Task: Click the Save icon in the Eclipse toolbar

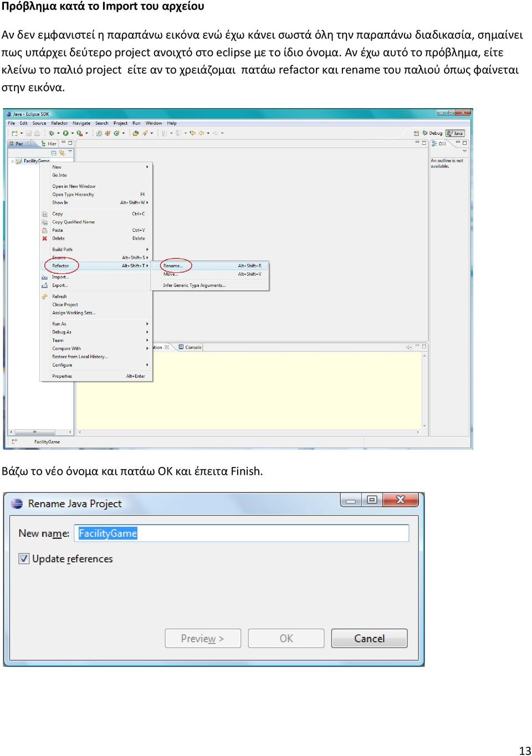Action: pos(29,133)
